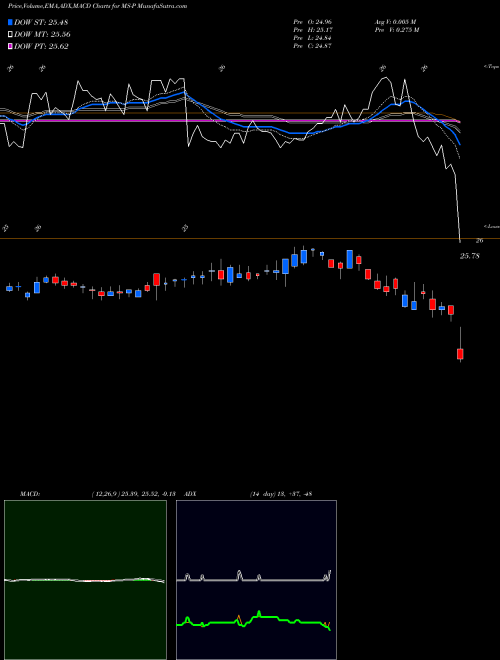Click the last red candlestick after the gap down

(460, 354)
